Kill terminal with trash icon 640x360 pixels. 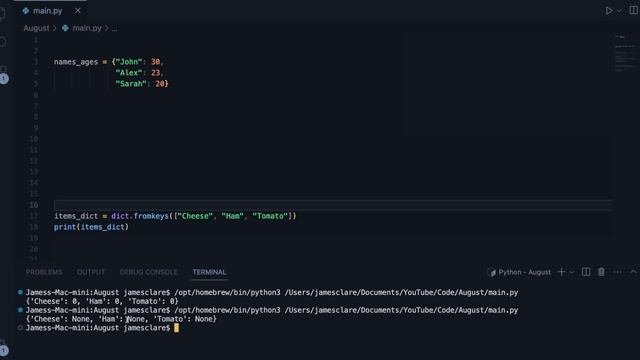(x=601, y=272)
